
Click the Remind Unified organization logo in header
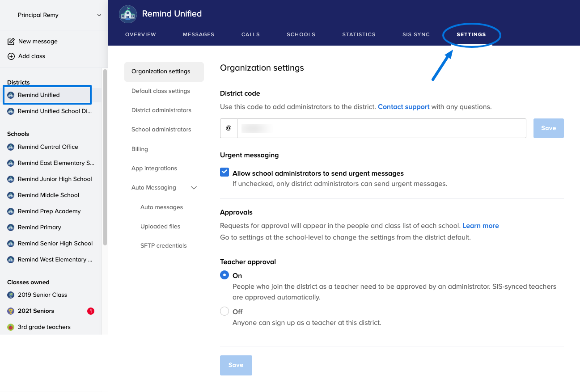(128, 14)
